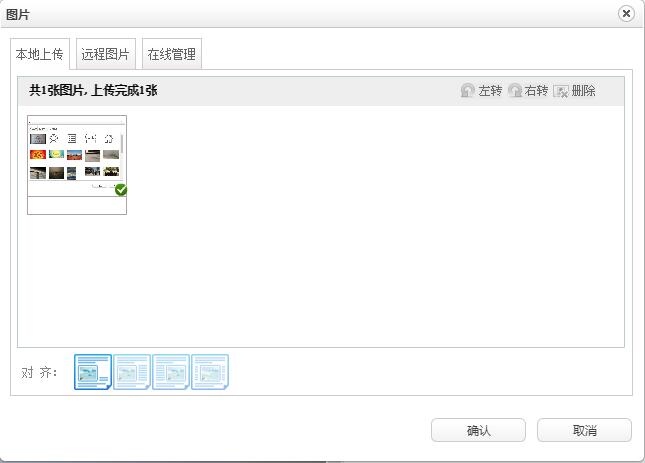Choose the no-float alignment icon
Screen dimensions: 645x463
pos(93,372)
